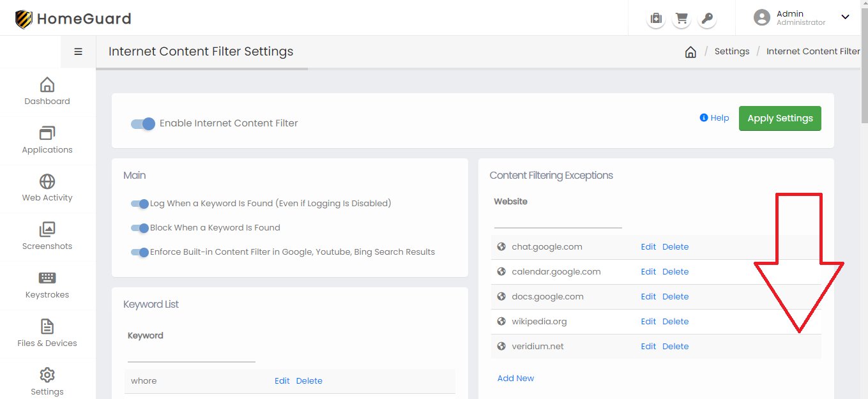Toggle Enforce Built-in Content Filter switch

point(140,252)
